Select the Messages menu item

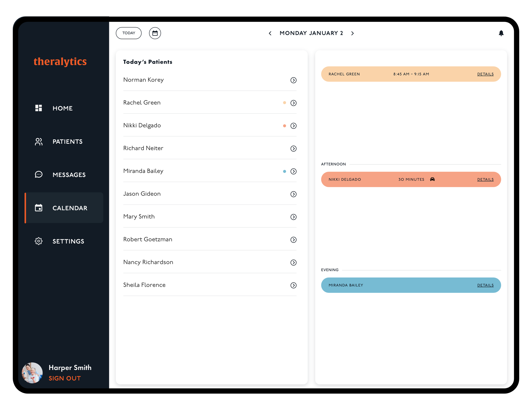tap(69, 175)
